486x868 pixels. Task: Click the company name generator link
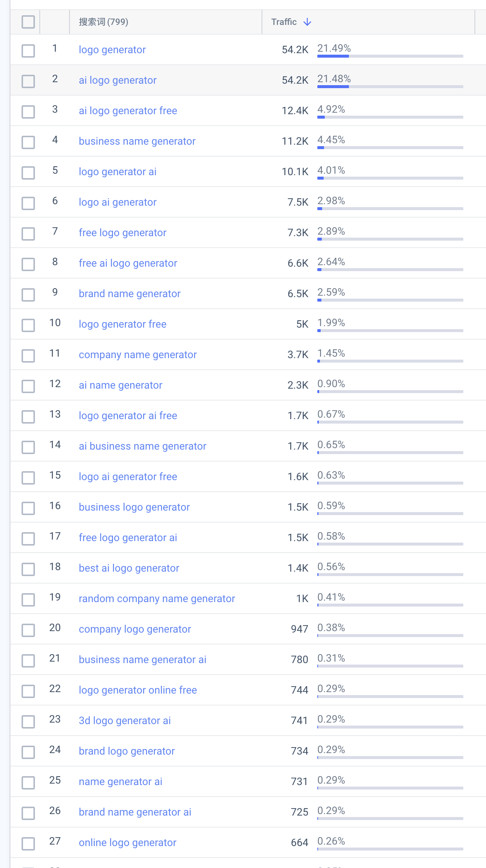pos(138,355)
